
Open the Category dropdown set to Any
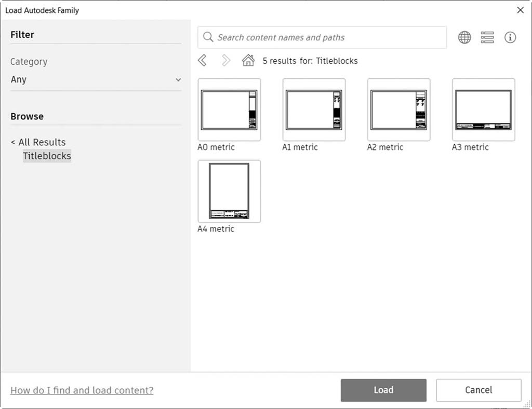96,79
